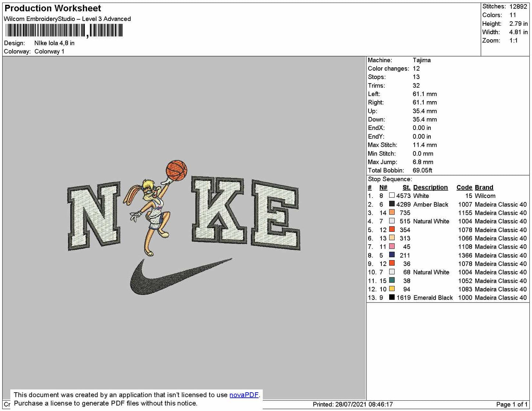This screenshot has width=532, height=411.
Task: Click the black swoosh in the design preview
Action: click(181, 276)
